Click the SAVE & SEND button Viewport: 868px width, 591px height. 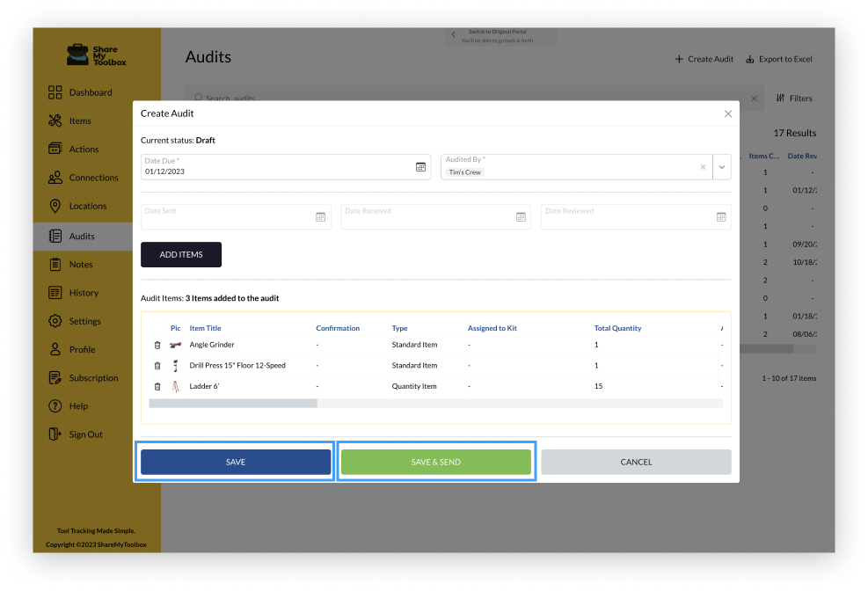pyautogui.click(x=435, y=461)
